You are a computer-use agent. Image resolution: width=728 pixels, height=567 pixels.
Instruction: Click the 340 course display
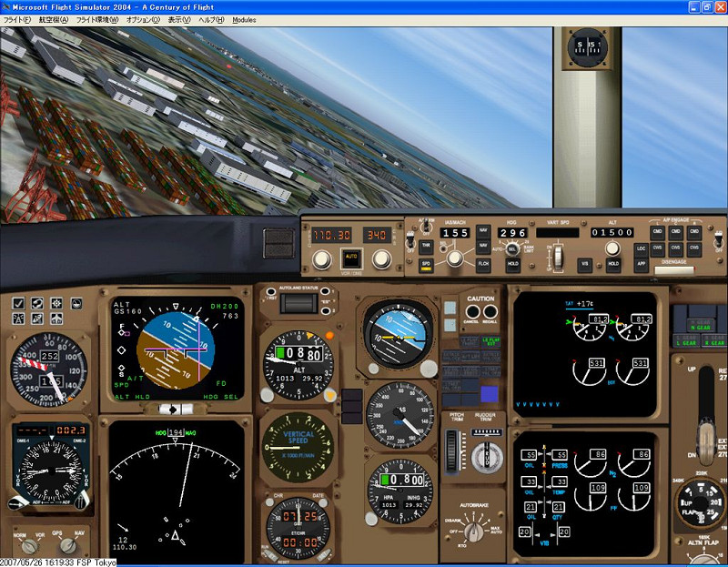(377, 235)
